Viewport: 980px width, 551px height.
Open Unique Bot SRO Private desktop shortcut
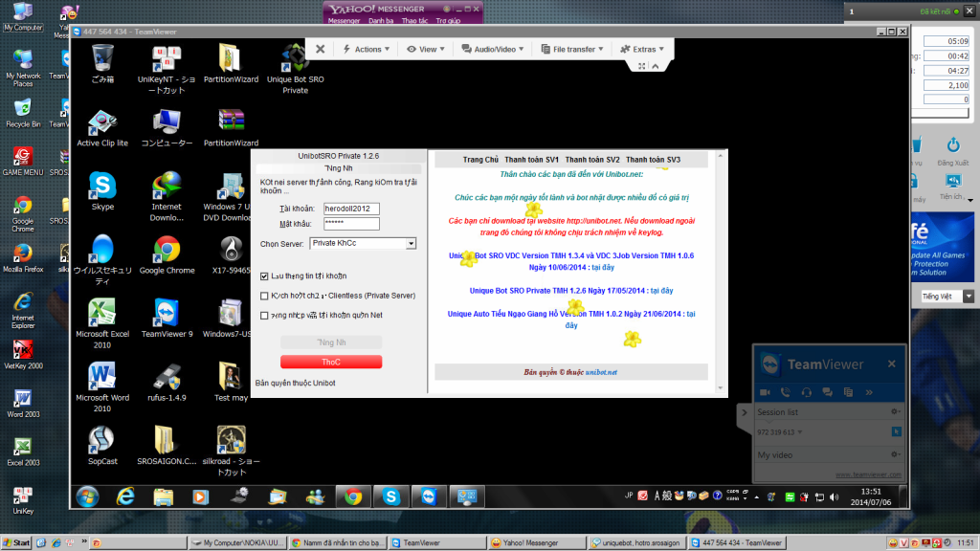[x=295, y=68]
